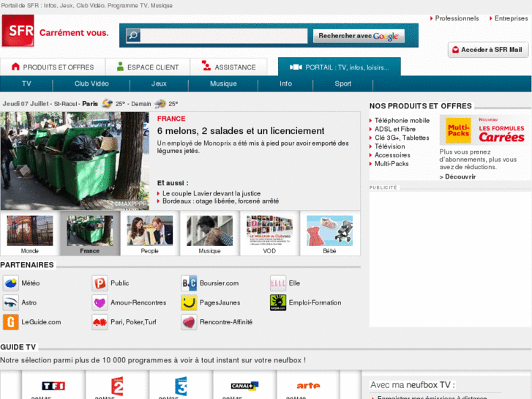The image size is (532, 399).
Task: Open the Assistance tab
Action: 229,67
